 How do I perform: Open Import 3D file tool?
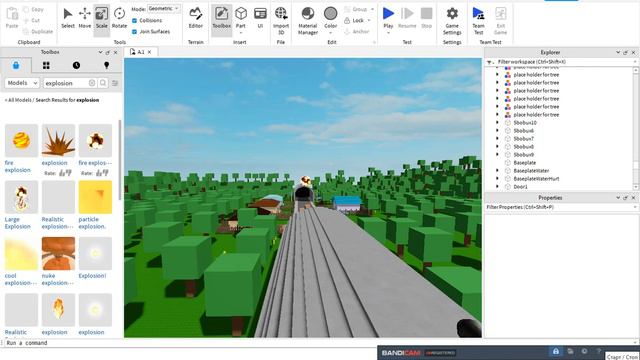[281, 20]
